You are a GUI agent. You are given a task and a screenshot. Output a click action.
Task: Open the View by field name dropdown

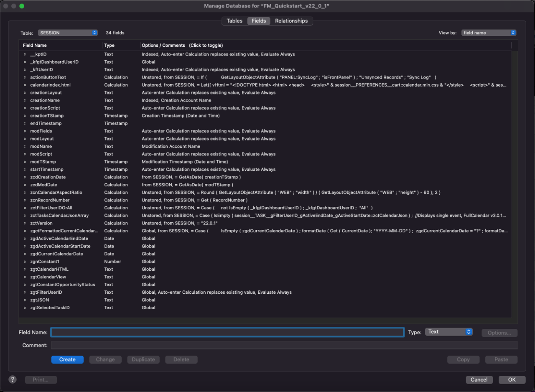[x=489, y=33]
